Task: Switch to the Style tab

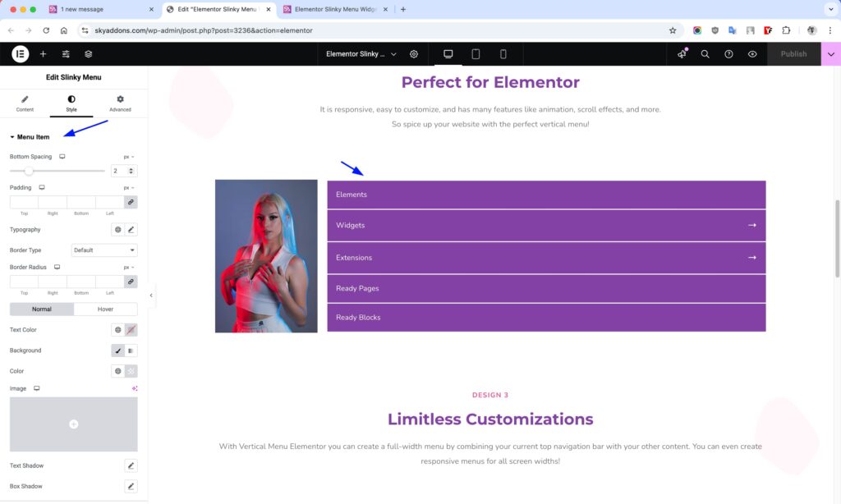Action: point(71,103)
